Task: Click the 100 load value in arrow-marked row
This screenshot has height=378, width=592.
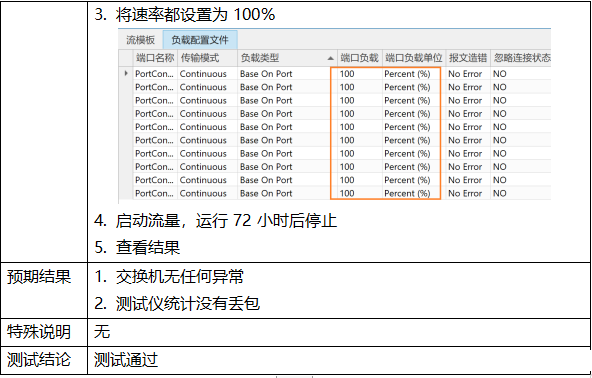Action: pyautogui.click(x=347, y=74)
